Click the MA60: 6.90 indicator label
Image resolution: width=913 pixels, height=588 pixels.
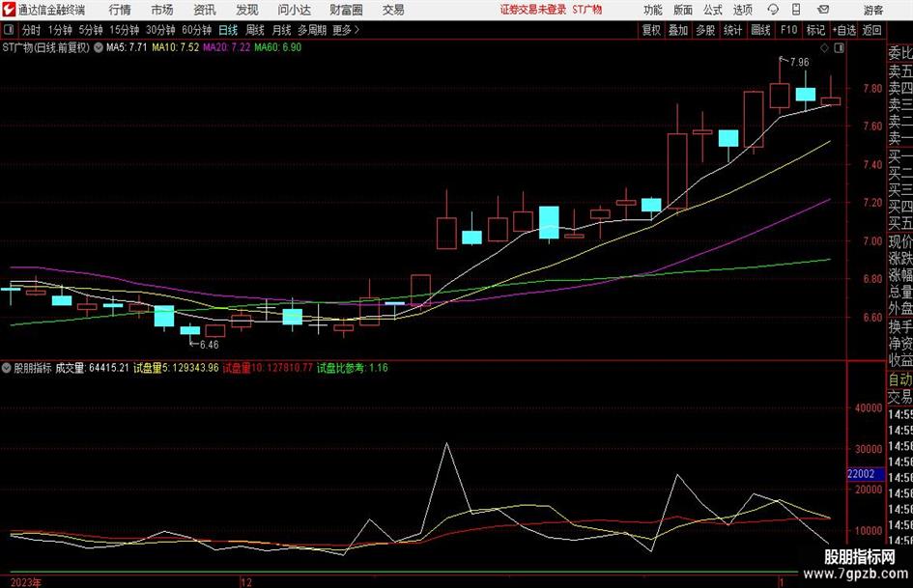click(277, 47)
